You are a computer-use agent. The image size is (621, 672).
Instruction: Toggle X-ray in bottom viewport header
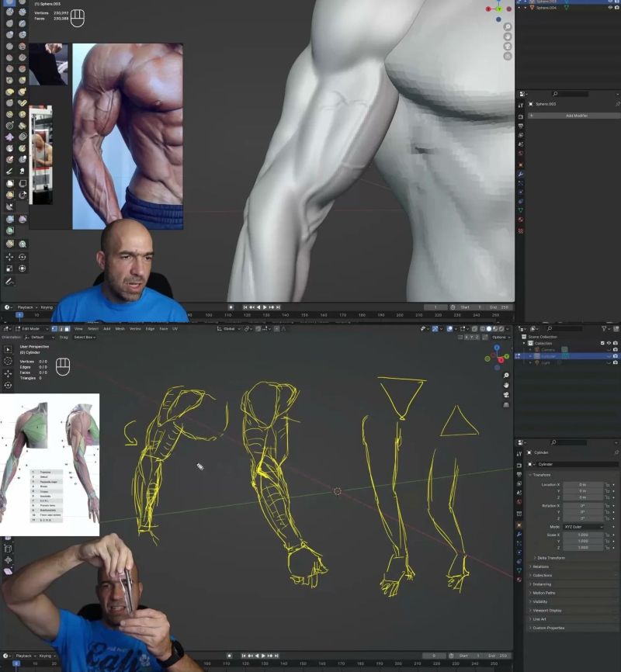click(x=474, y=329)
